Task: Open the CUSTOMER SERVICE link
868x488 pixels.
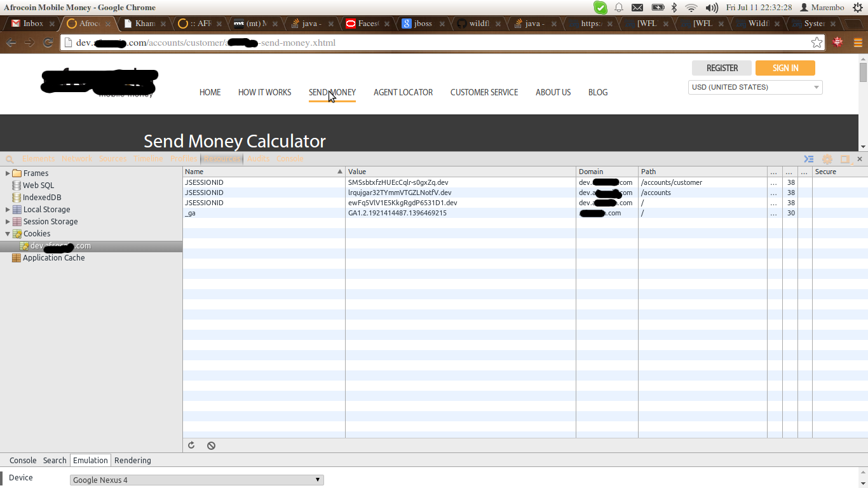Action: [484, 92]
